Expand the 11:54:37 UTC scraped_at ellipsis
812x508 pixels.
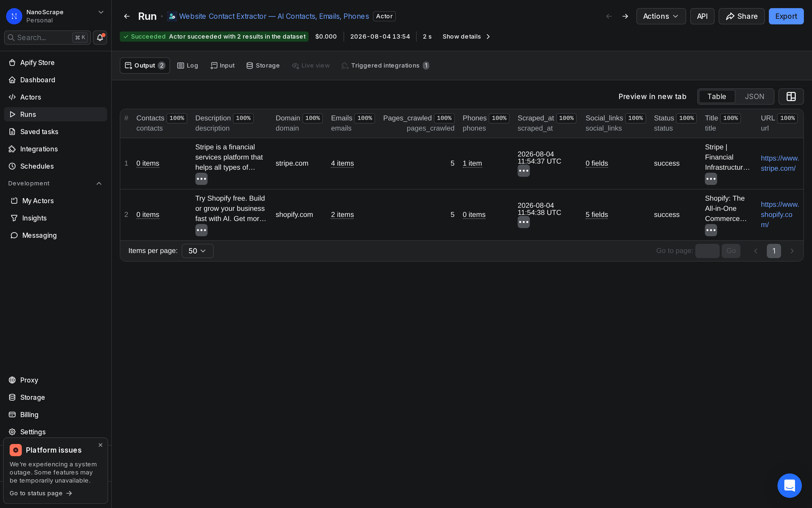[x=523, y=171]
